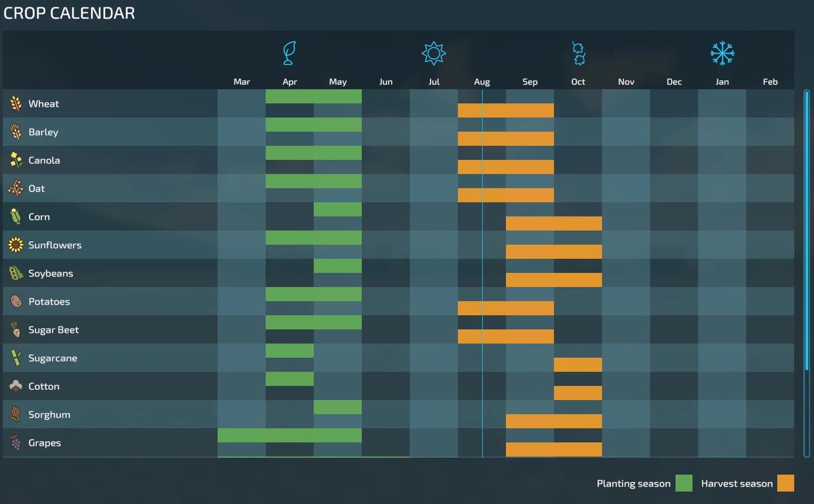
Task: Click Soybeans orange harvest bar
Action: (554, 280)
